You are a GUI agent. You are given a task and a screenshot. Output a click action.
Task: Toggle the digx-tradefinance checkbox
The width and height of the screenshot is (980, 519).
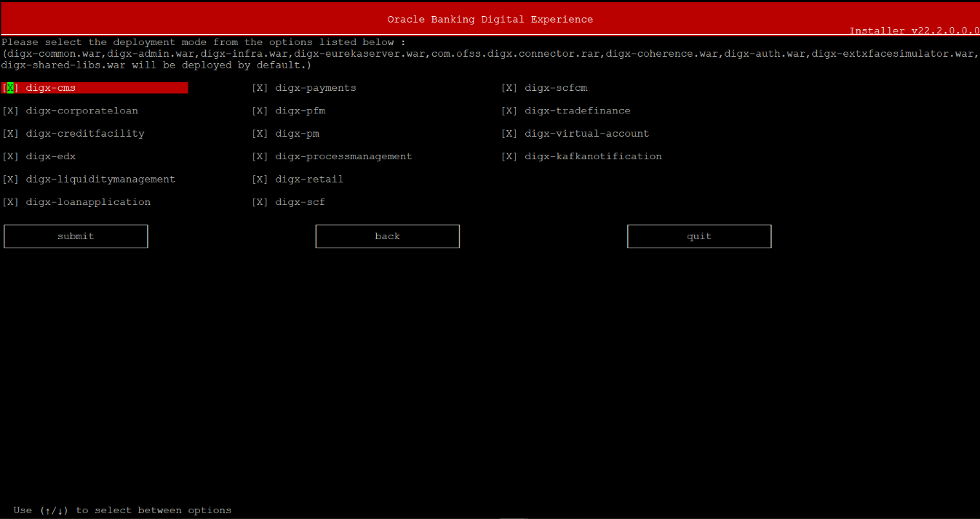[x=509, y=111]
